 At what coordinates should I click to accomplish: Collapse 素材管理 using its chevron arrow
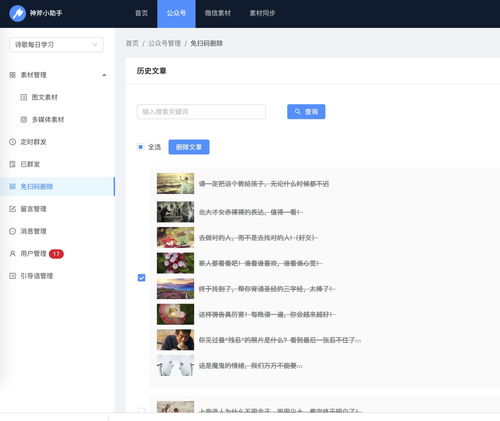coord(104,75)
